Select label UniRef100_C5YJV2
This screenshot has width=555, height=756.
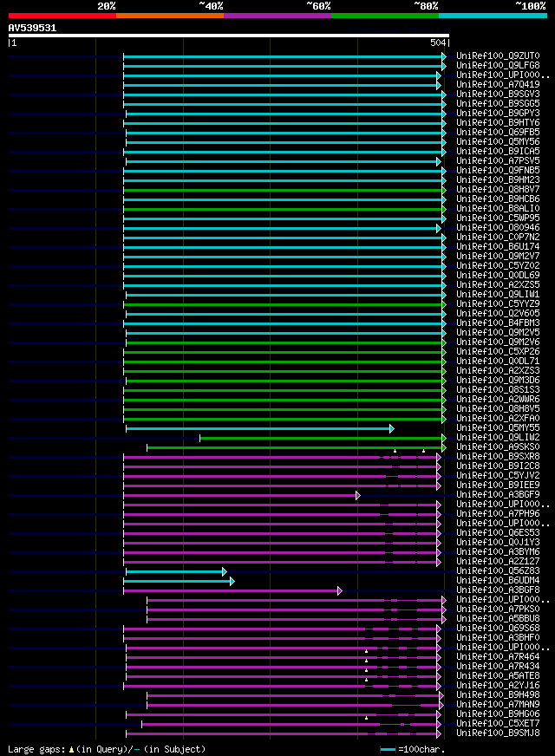pos(498,476)
